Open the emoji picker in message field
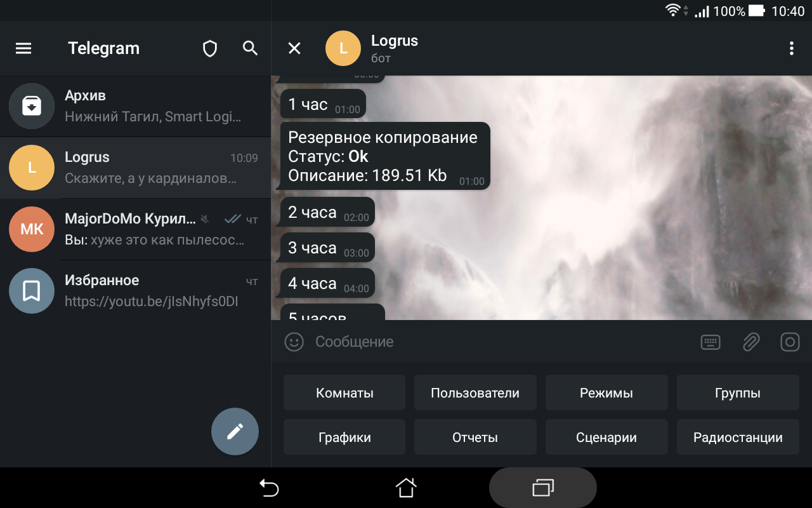This screenshot has width=812, height=508. tap(294, 342)
